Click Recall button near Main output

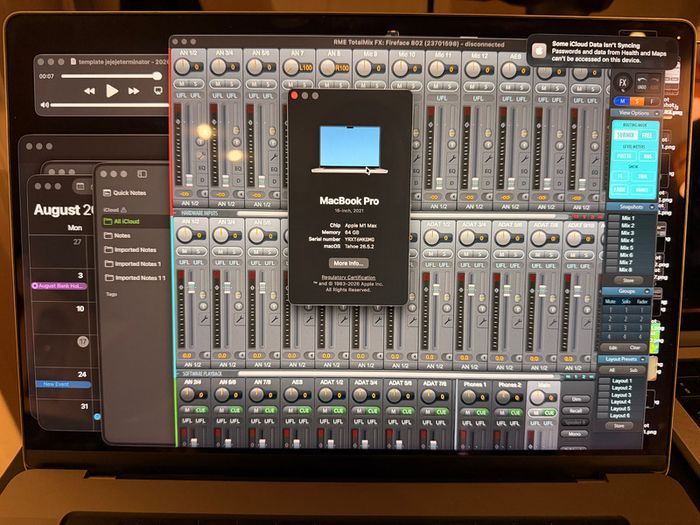click(575, 411)
